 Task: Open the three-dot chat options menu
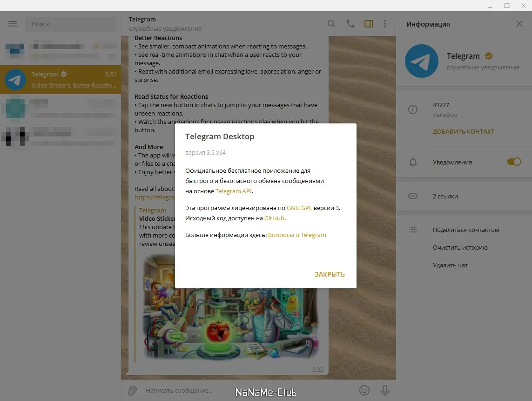(x=385, y=24)
